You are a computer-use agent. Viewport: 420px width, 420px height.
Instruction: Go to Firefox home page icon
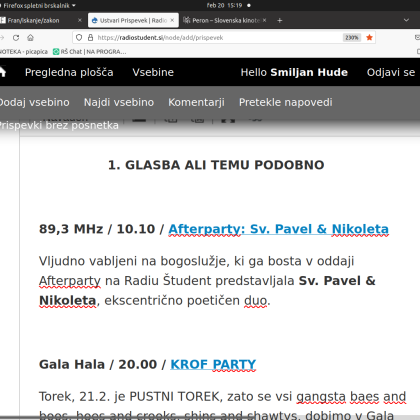pyautogui.click(x=30, y=38)
